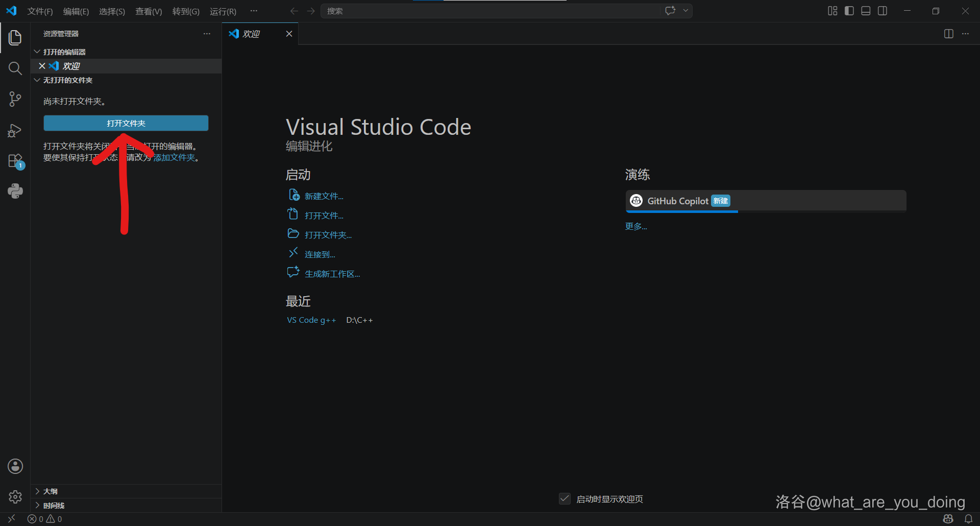Open Explorer views and more actions menu

pyautogui.click(x=207, y=34)
